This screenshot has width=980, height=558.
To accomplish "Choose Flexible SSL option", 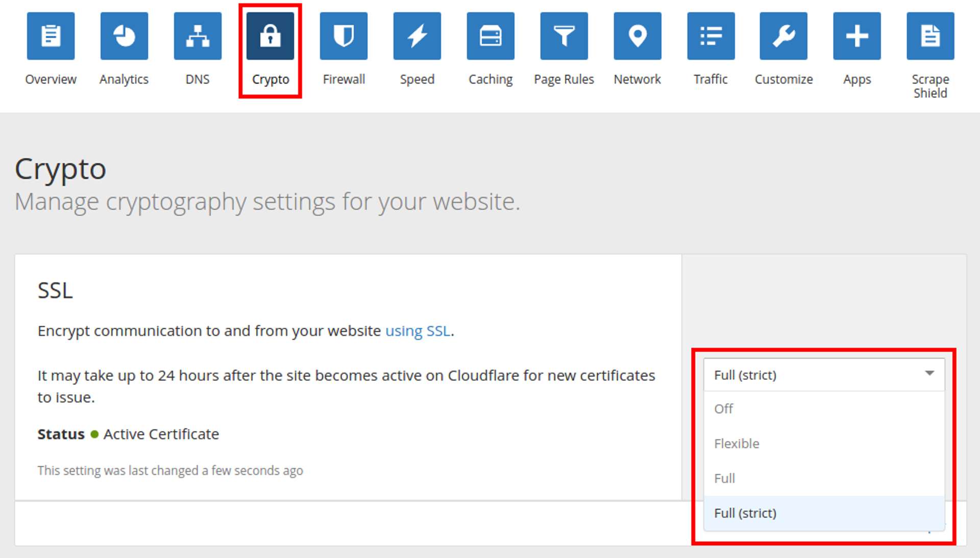I will (x=737, y=444).
